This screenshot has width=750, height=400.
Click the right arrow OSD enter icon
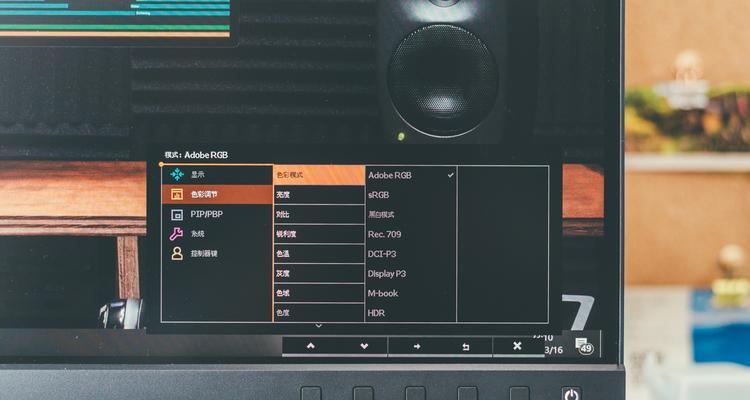(x=417, y=346)
